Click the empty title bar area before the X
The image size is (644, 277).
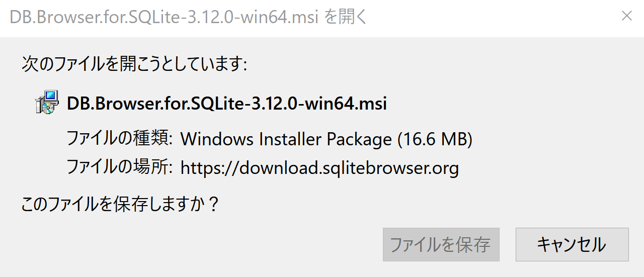pyautogui.click(x=493, y=17)
